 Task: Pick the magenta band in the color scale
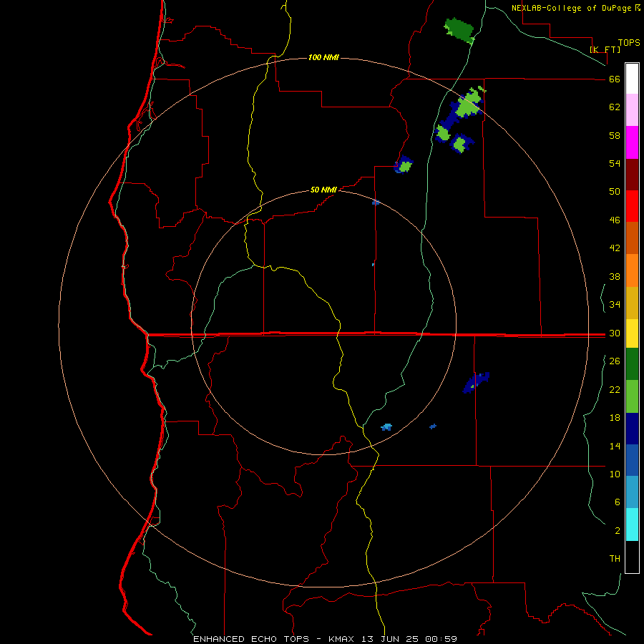pos(632,142)
